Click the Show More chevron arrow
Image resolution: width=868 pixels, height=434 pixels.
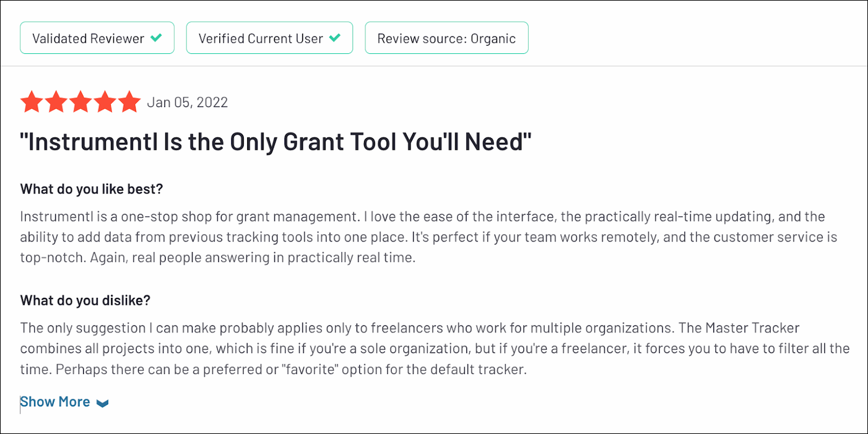click(103, 403)
